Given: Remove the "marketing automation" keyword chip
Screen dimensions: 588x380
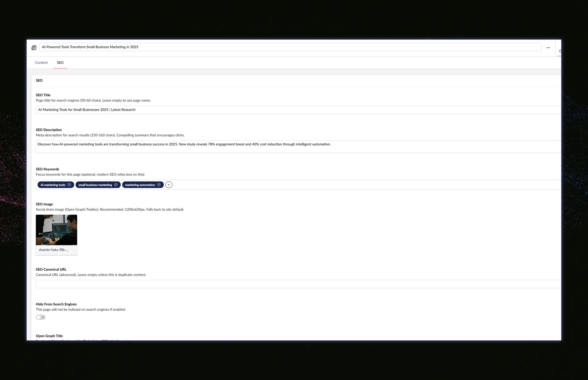Looking at the screenshot, I should point(159,185).
